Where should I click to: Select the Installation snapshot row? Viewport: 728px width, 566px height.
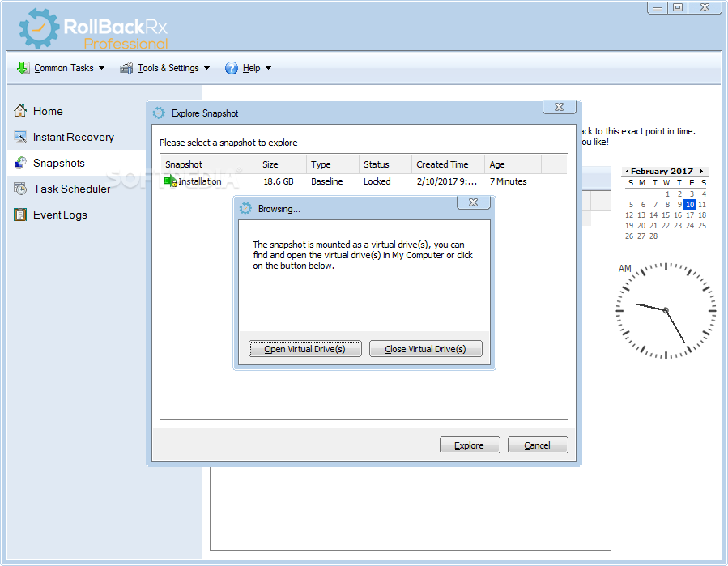364,181
